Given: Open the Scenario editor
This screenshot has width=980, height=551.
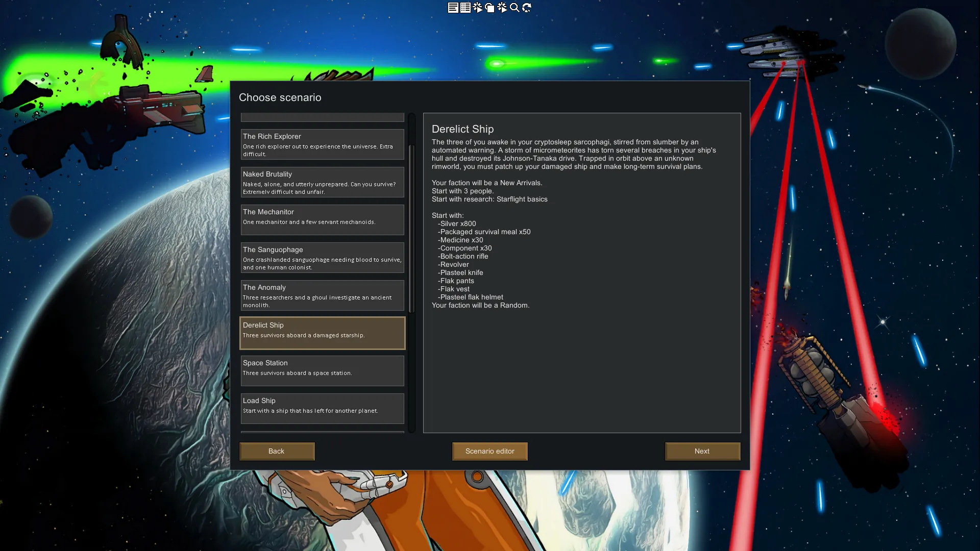Looking at the screenshot, I should coord(489,451).
